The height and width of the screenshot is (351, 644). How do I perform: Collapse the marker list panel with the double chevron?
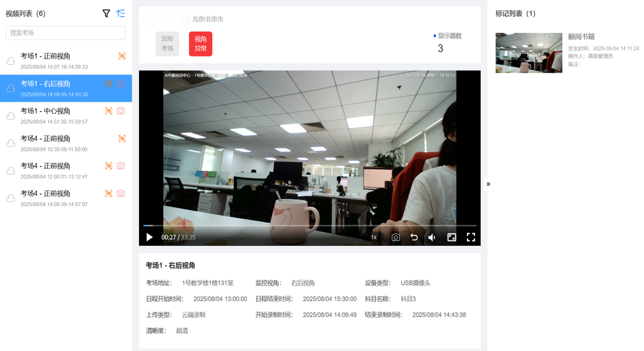[488, 184]
